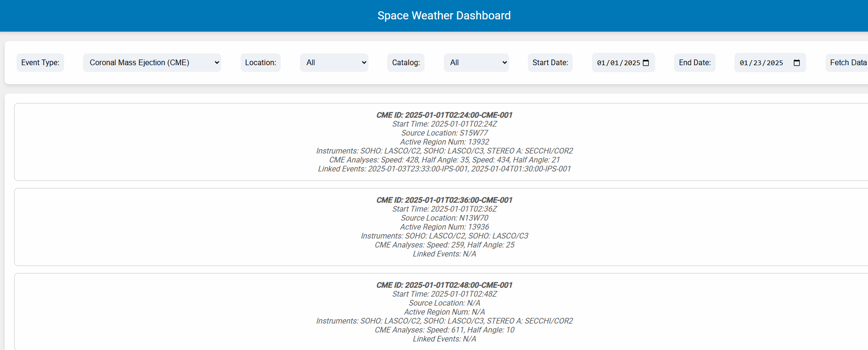Click Active Region Num: 13932 text
Screen dimensions: 868x350
click(444, 142)
